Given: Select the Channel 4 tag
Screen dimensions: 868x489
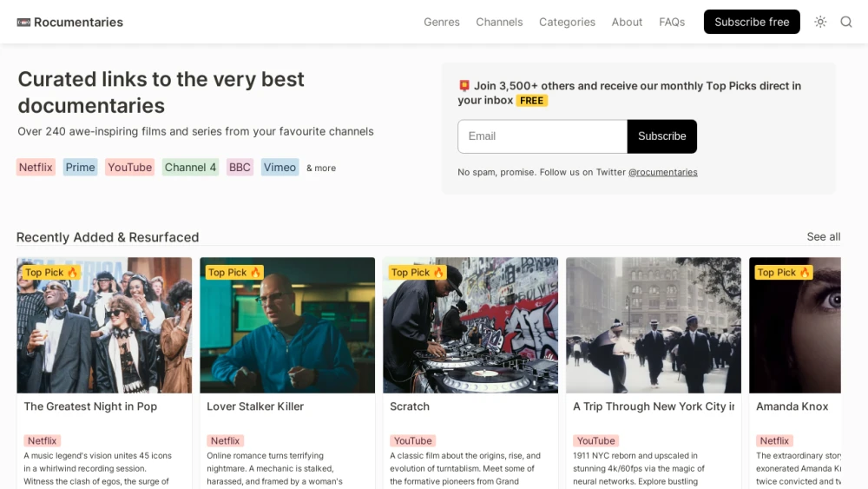Looking at the screenshot, I should coord(190,168).
